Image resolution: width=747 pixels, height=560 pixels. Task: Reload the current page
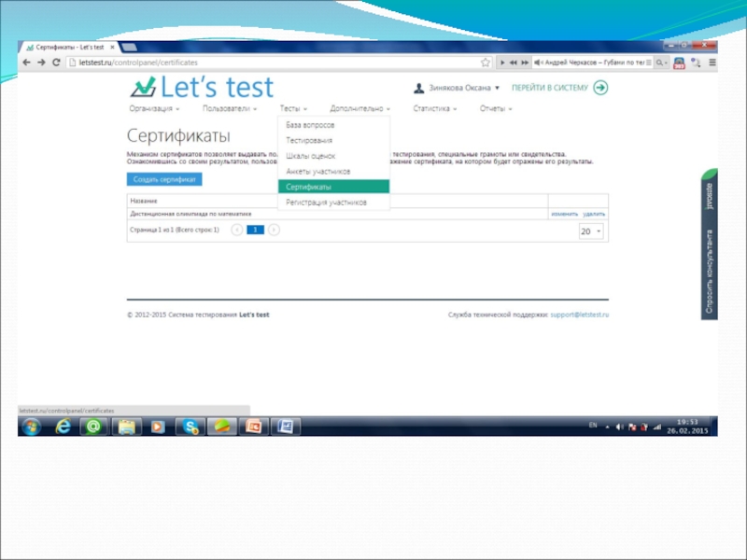pos(56,63)
